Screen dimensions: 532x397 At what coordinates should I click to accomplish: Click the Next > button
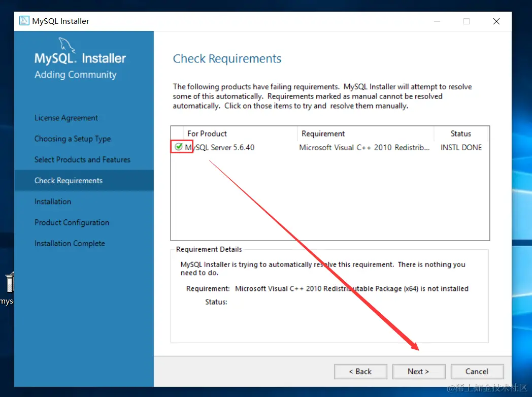pyautogui.click(x=419, y=372)
